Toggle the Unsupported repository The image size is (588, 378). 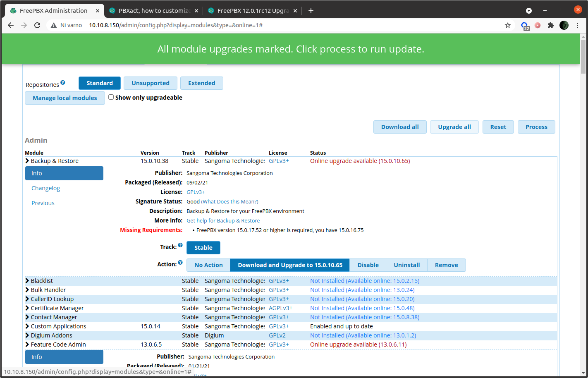pyautogui.click(x=150, y=83)
